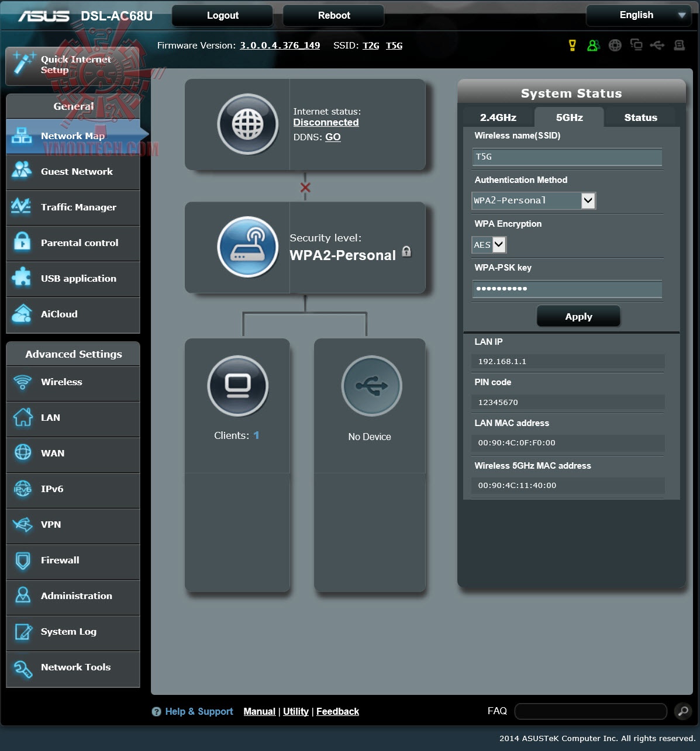Screen dimensions: 700x751
Task: Open the Utility link
Action: 296,711
